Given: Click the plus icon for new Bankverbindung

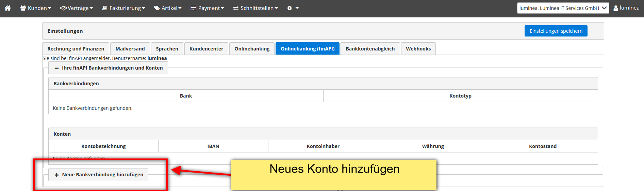Looking at the screenshot, I should tap(56, 175).
